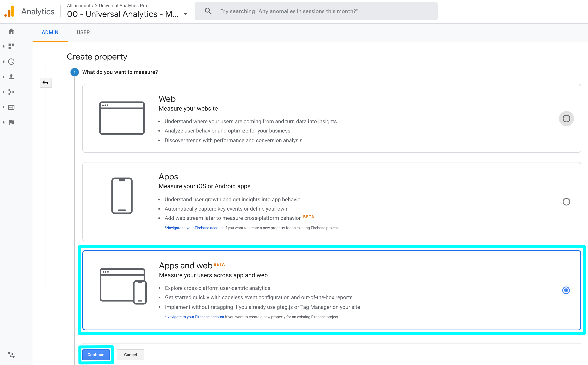Click the Apps phone illustration
This screenshot has width=588, height=365.
coord(122,196)
